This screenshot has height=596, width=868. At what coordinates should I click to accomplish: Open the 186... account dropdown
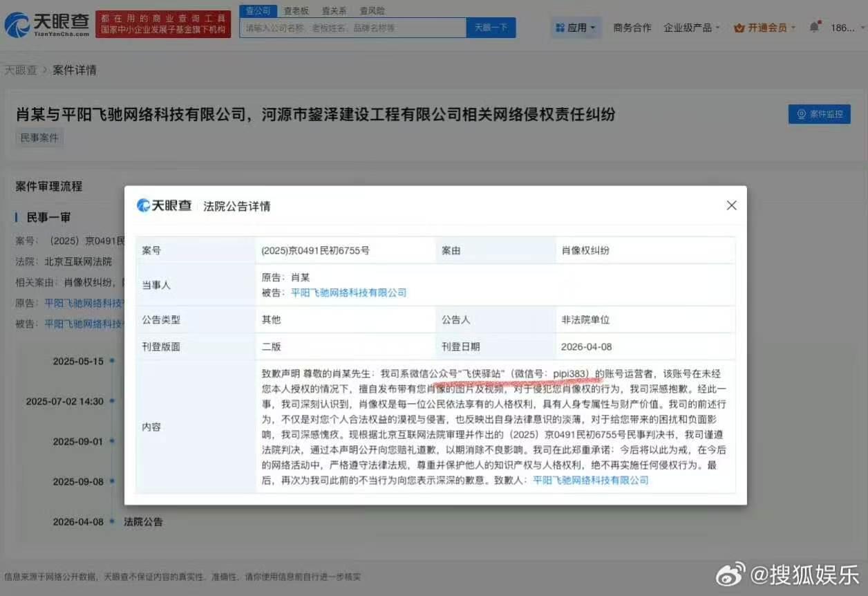click(x=846, y=28)
